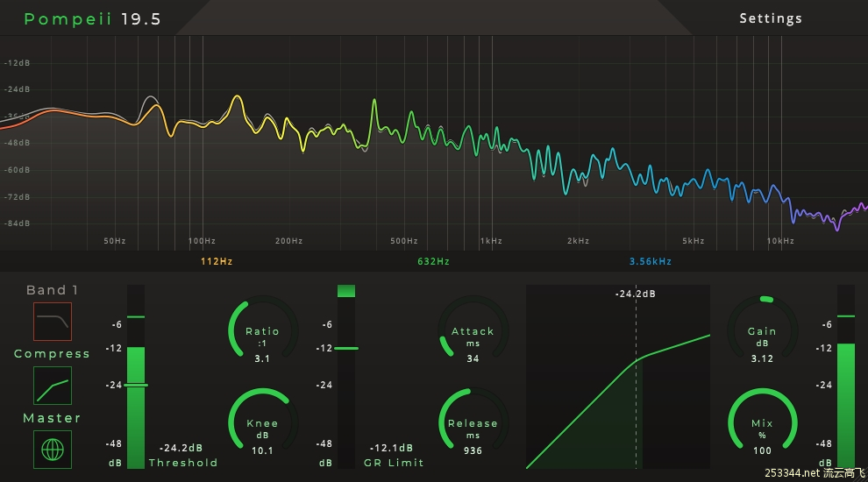Viewport: 868px width, 482px height.
Task: Click the Compress label
Action: (52, 354)
